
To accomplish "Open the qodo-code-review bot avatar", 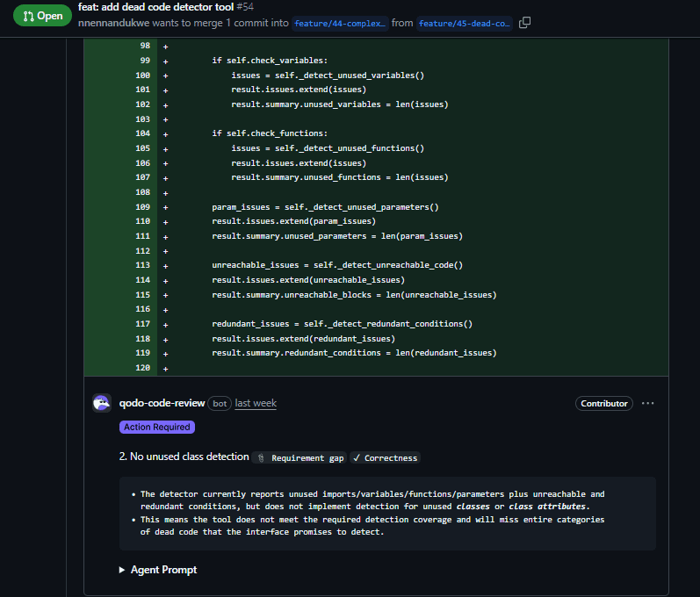I will coord(102,403).
